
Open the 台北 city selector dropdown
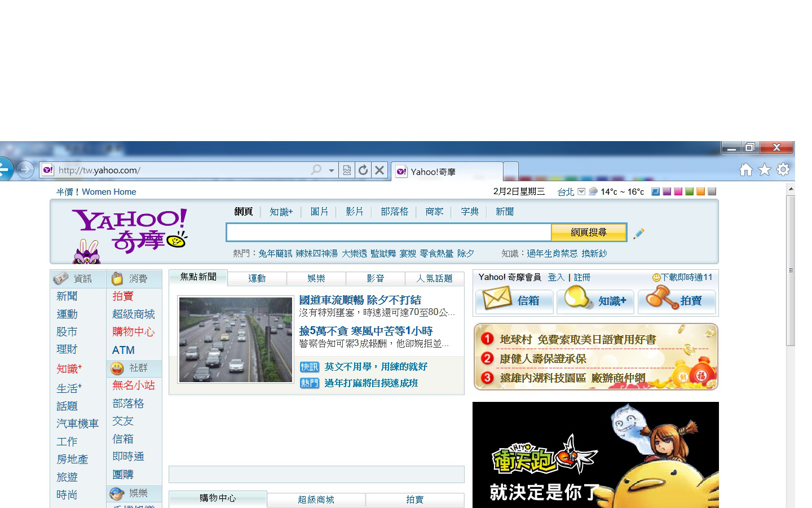(x=581, y=191)
